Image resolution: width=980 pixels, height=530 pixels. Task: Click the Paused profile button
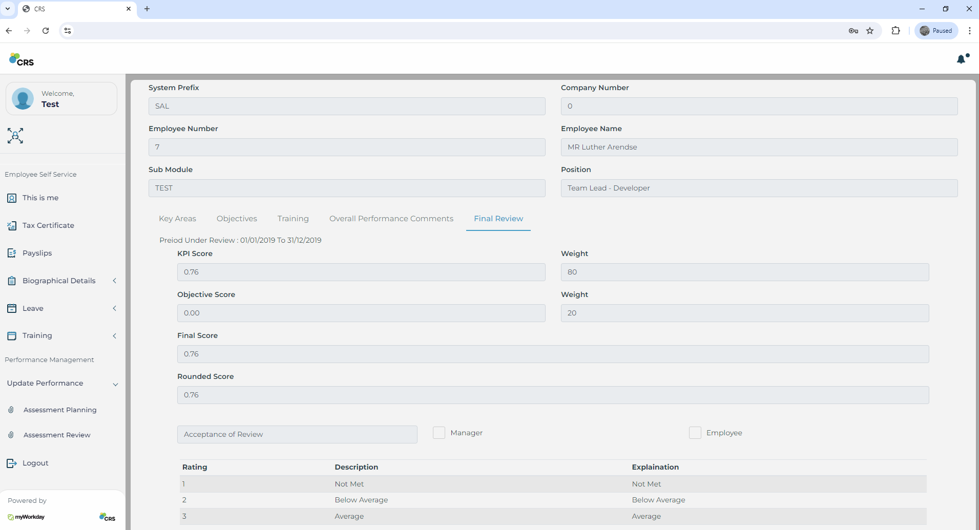(936, 31)
